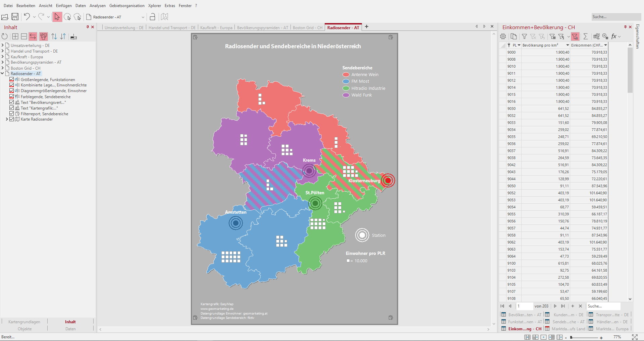Switch to Bevölkerungspyramiden - AT tab
Viewport: 644px width, 341px height.
263,28
